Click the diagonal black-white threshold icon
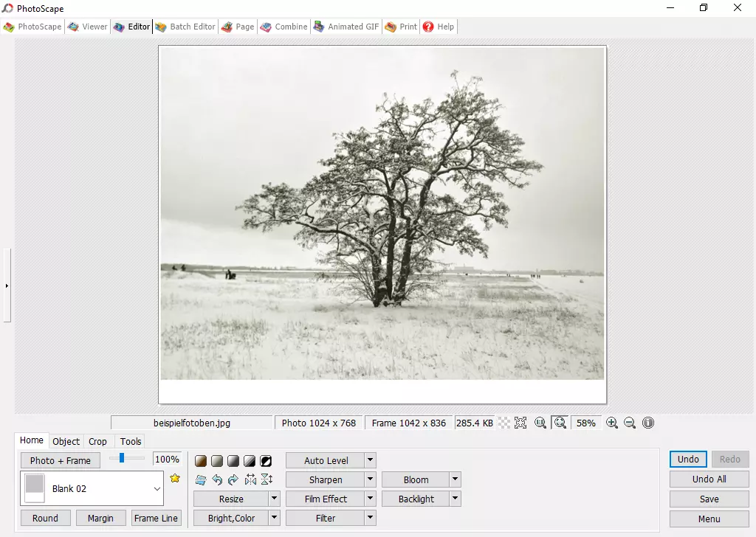The height and width of the screenshot is (537, 756). (x=250, y=461)
